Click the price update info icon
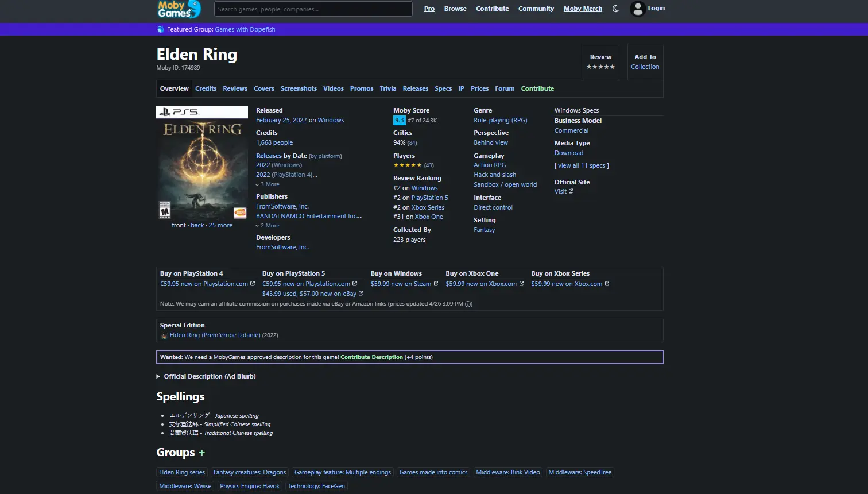This screenshot has width=868, height=494. click(x=468, y=304)
